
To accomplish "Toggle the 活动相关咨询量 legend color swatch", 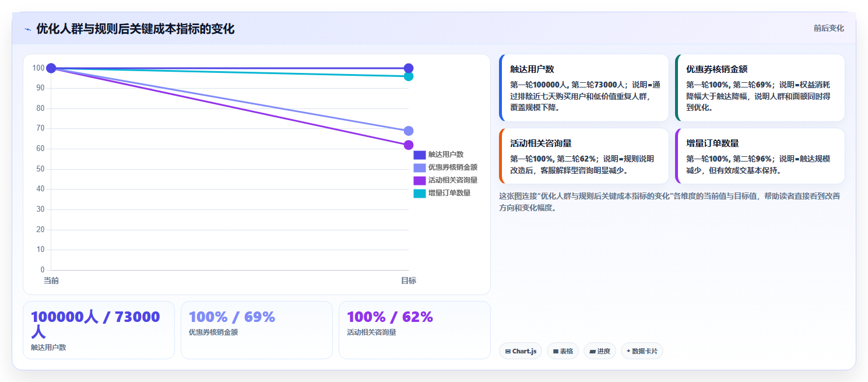I will [x=420, y=180].
